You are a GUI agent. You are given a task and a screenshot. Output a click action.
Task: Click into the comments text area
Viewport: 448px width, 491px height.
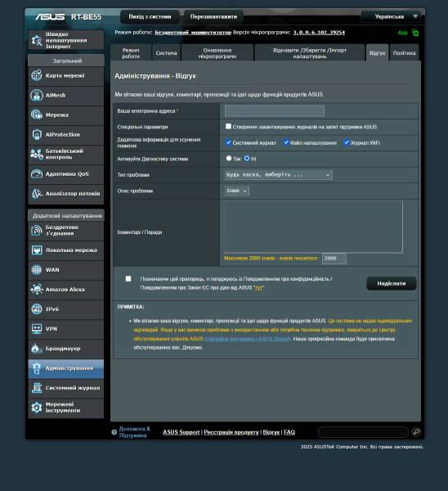pos(313,227)
